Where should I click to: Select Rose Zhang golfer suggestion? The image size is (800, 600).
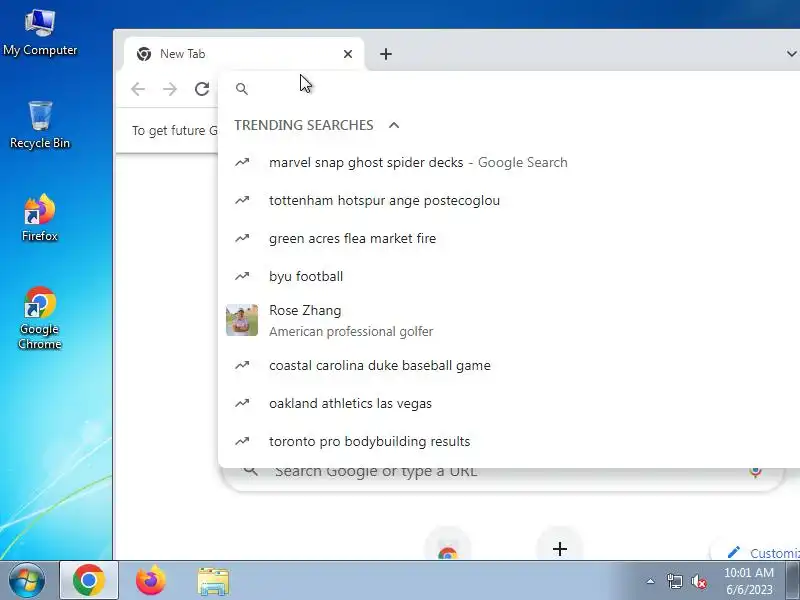click(x=509, y=320)
